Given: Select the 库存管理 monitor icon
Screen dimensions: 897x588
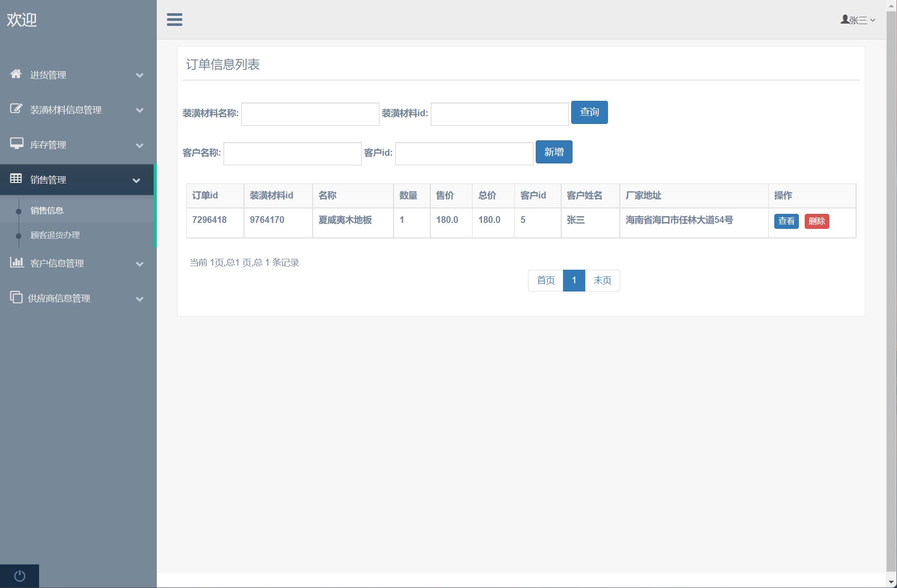Looking at the screenshot, I should (16, 144).
